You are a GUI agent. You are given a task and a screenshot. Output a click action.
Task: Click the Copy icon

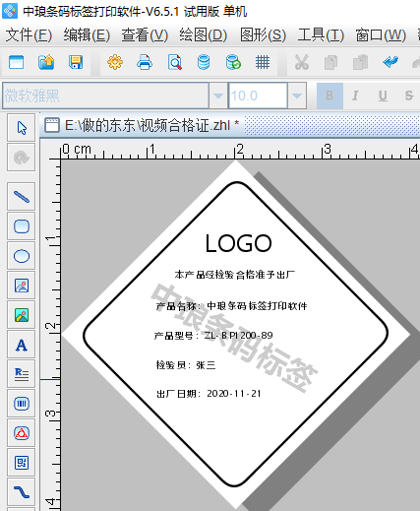[330, 62]
